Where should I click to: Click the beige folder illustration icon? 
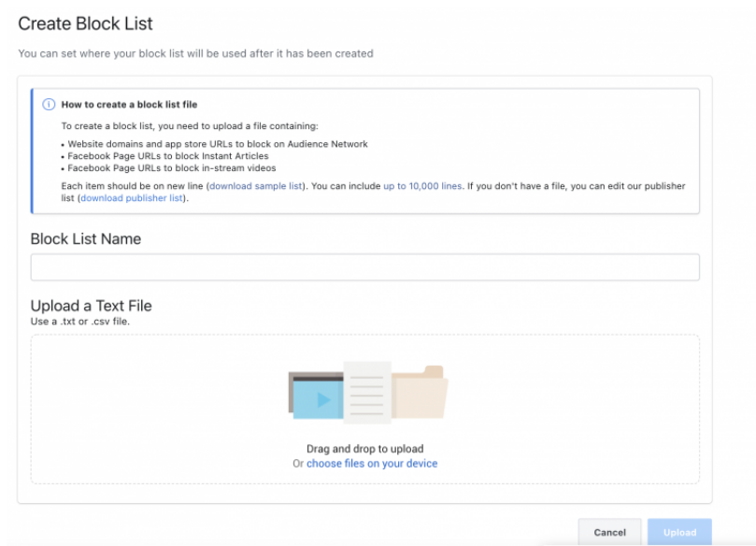pos(420,392)
